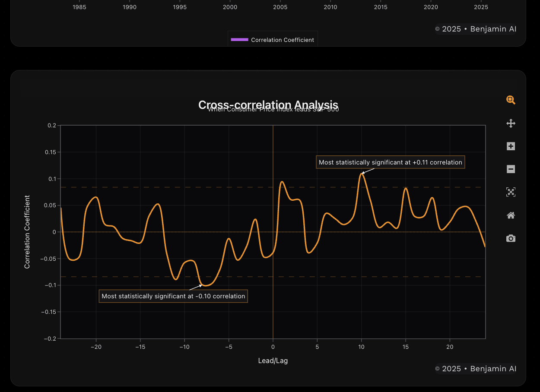This screenshot has height=392, width=540.
Task: Toggle the Correlation Coefficient legend entry
Action: 282,40
